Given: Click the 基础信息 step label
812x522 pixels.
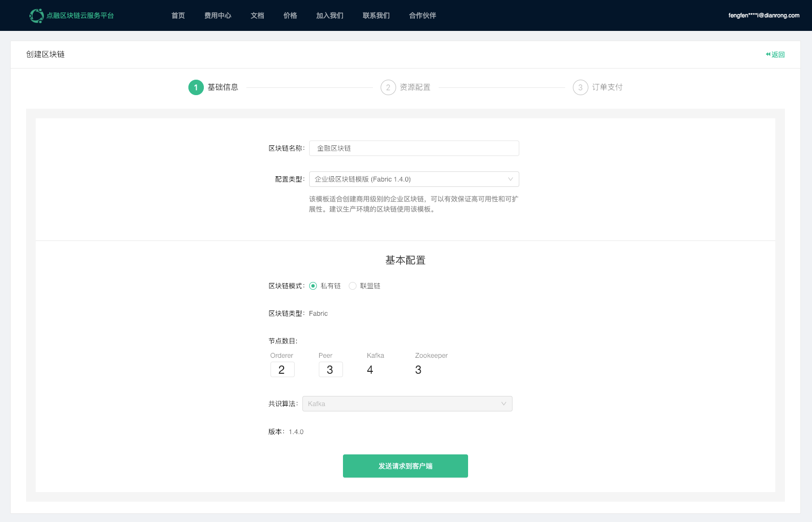Looking at the screenshot, I should [223, 87].
